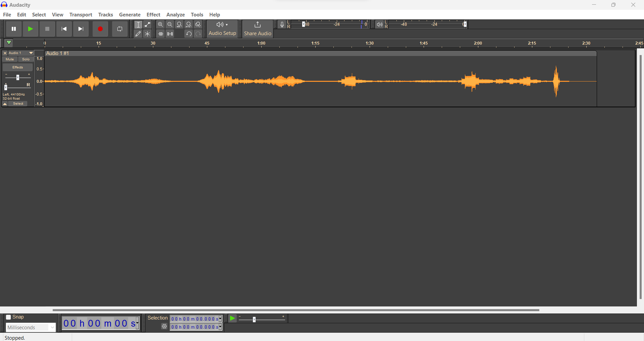The height and width of the screenshot is (341, 644).
Task: Click the selection end time field
Action: (x=195, y=327)
